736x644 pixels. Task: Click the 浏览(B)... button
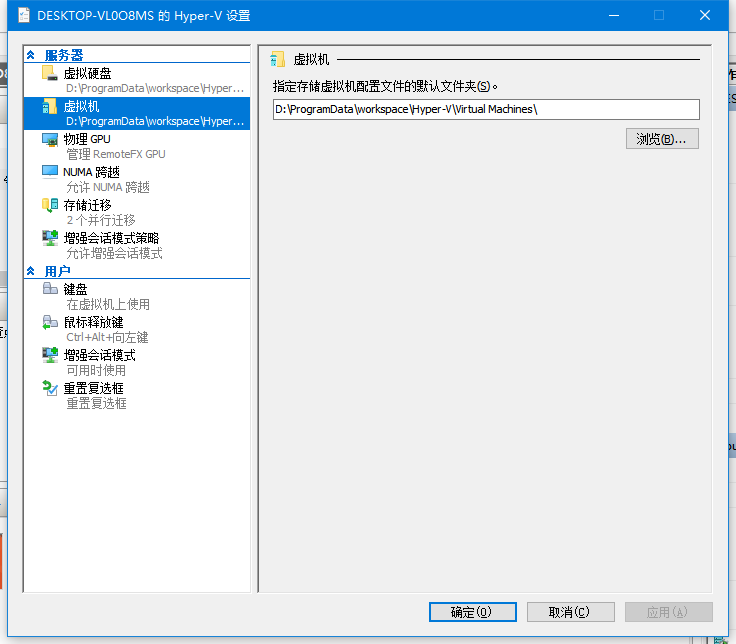[x=662, y=138]
